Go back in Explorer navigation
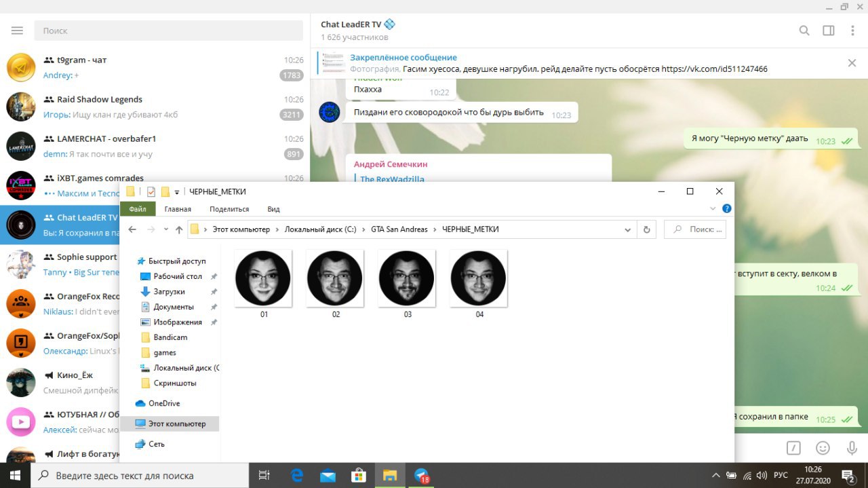The image size is (868, 488). point(133,229)
